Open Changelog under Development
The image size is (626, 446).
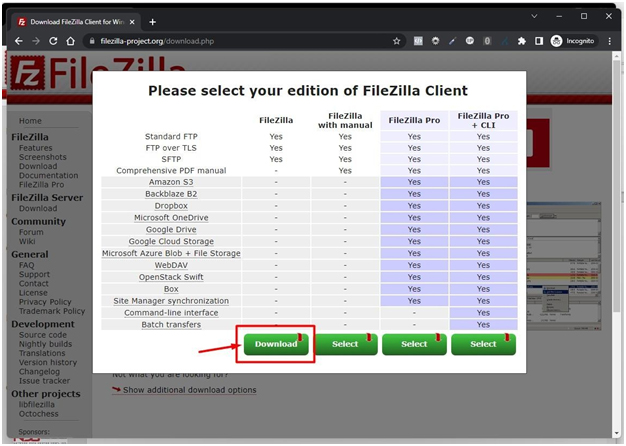click(x=39, y=372)
